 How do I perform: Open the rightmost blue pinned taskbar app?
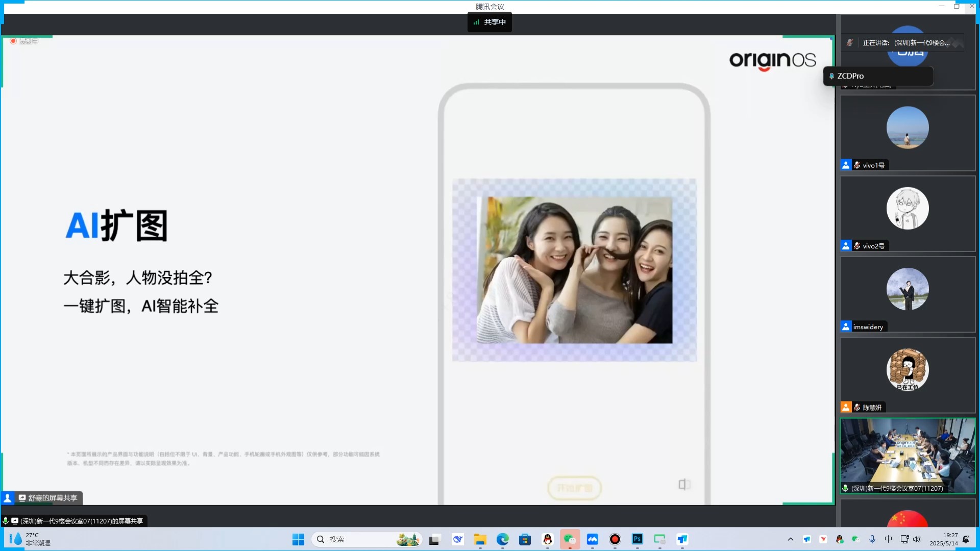click(682, 539)
